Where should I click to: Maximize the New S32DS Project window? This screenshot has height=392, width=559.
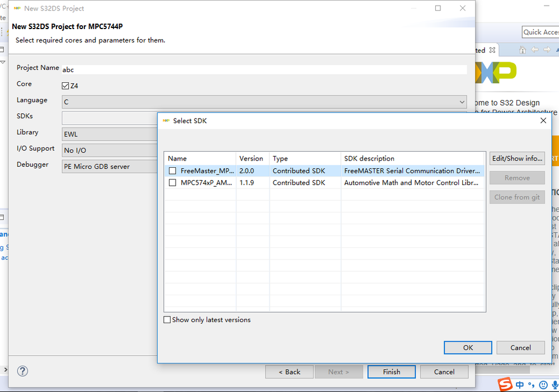click(x=438, y=8)
